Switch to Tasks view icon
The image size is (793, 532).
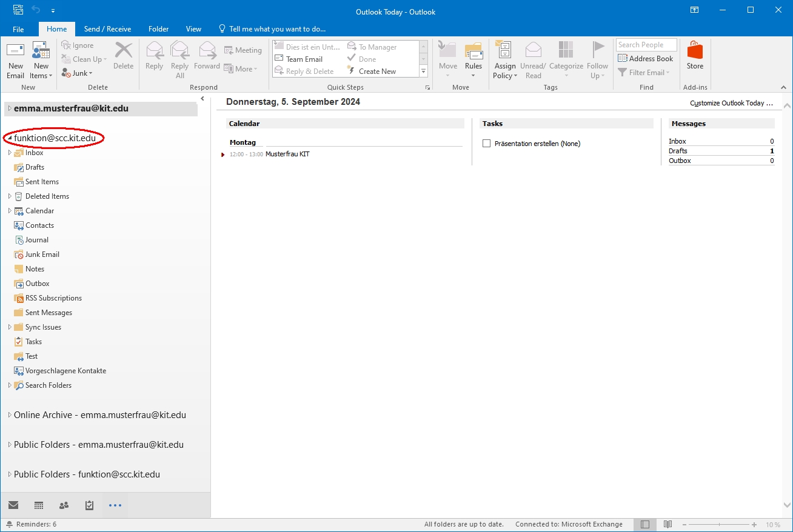(89, 505)
